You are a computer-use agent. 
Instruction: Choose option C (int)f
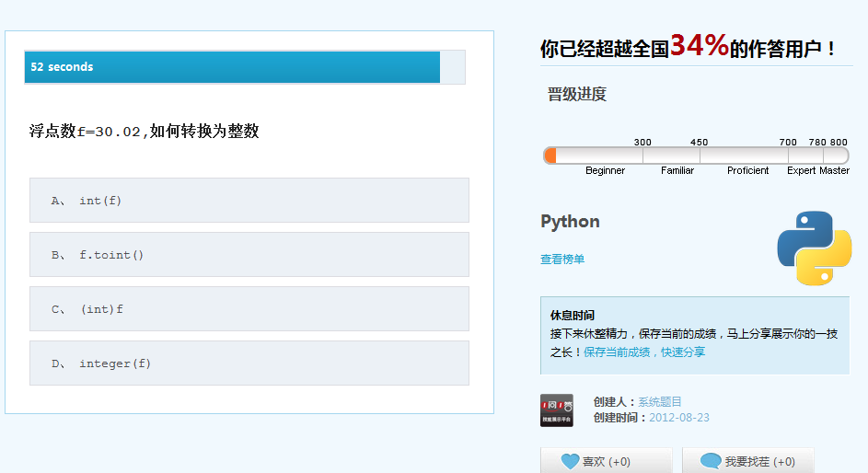tap(249, 308)
